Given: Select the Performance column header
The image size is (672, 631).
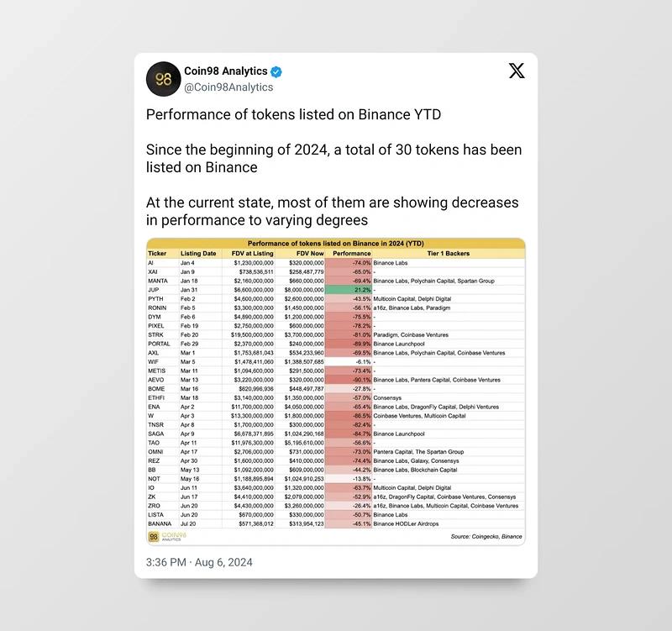Looking at the screenshot, I should click(x=351, y=253).
